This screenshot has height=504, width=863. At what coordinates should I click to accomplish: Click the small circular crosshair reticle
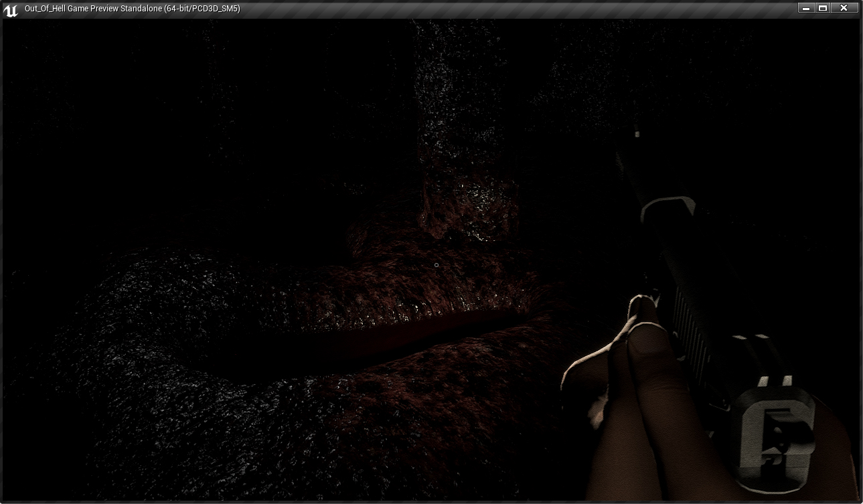coord(437,265)
